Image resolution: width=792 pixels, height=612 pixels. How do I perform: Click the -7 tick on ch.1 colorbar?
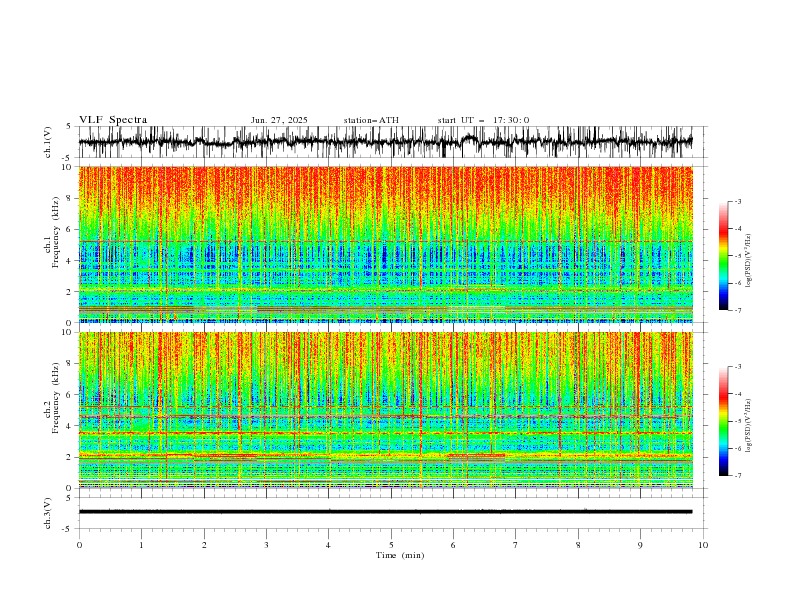(x=737, y=310)
